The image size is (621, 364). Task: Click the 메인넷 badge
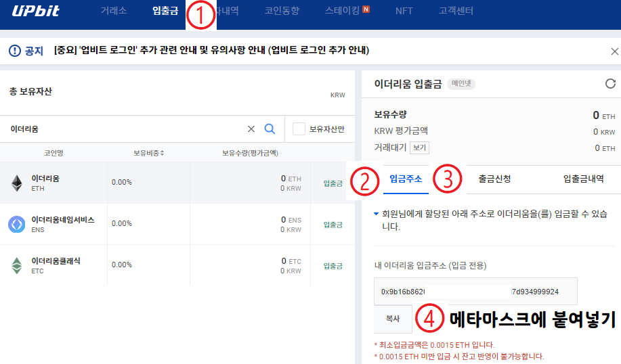coord(461,83)
